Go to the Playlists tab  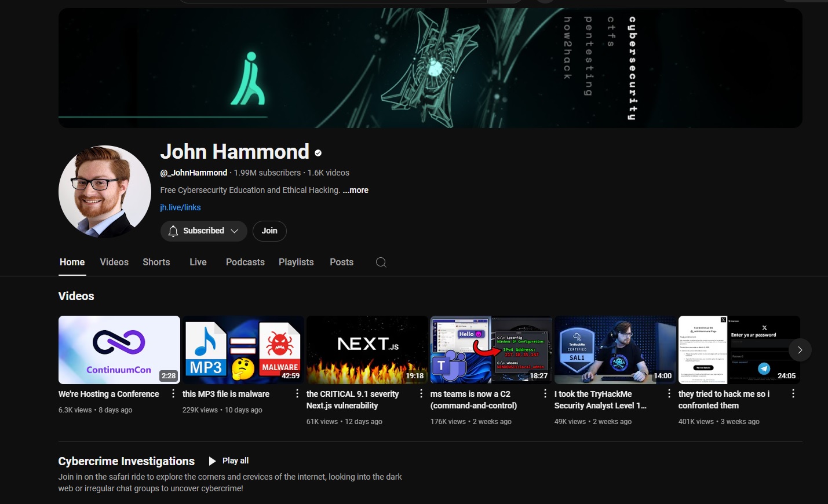[296, 262]
